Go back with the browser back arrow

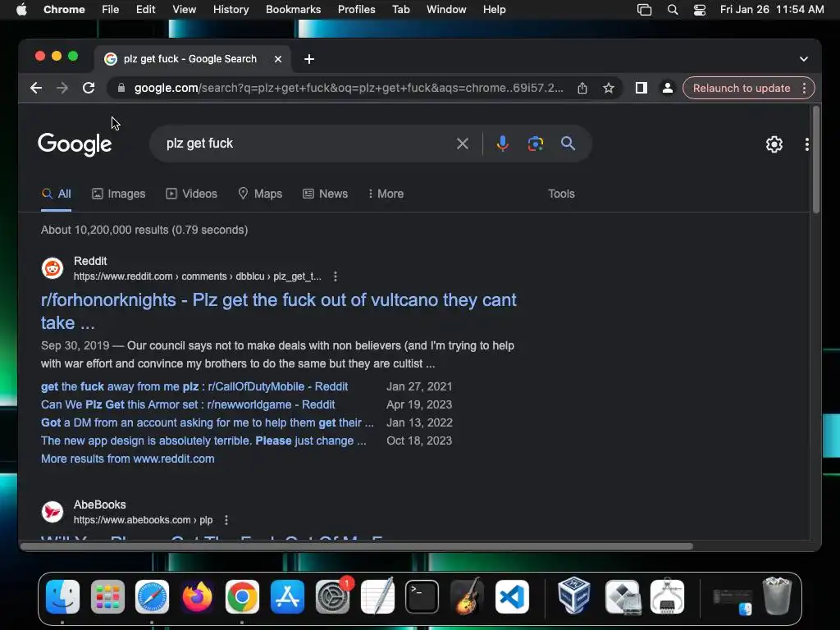click(x=36, y=88)
